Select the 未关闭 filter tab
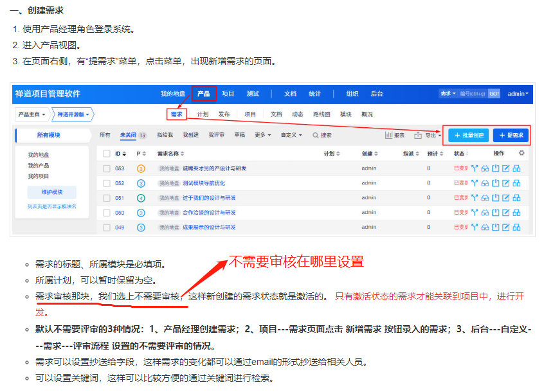Screen dimensions: 544x392 point(128,135)
